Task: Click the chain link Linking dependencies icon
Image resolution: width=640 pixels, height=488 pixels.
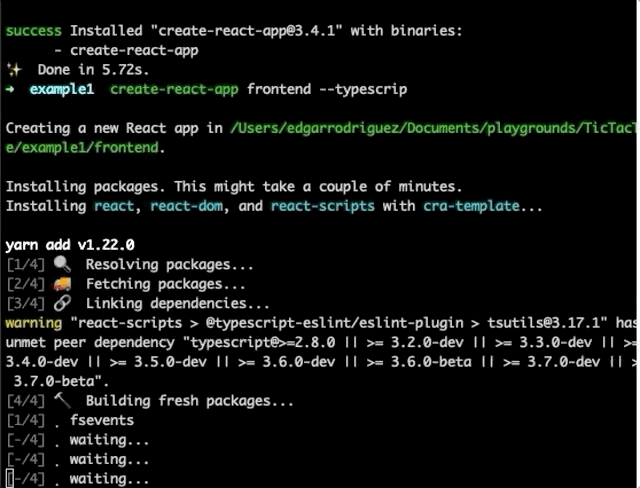Action: click(x=62, y=303)
